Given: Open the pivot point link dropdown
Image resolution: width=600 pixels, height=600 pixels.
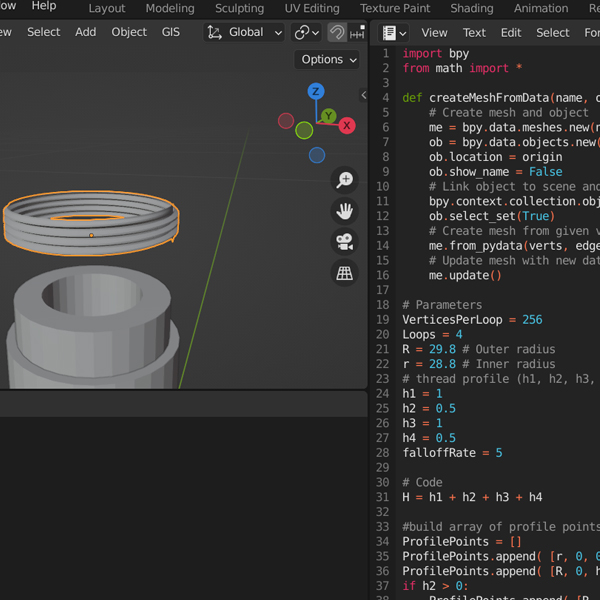Looking at the screenshot, I should pyautogui.click(x=306, y=32).
